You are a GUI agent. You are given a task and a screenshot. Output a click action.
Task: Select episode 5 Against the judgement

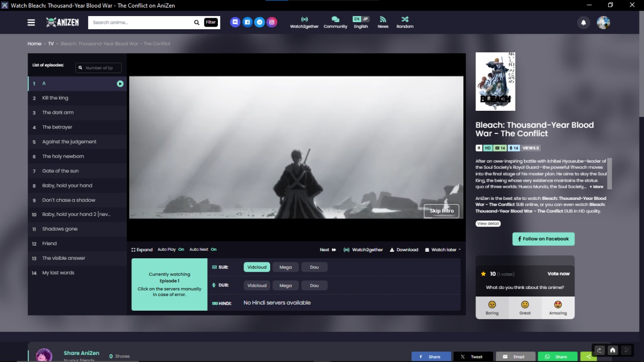point(69,142)
